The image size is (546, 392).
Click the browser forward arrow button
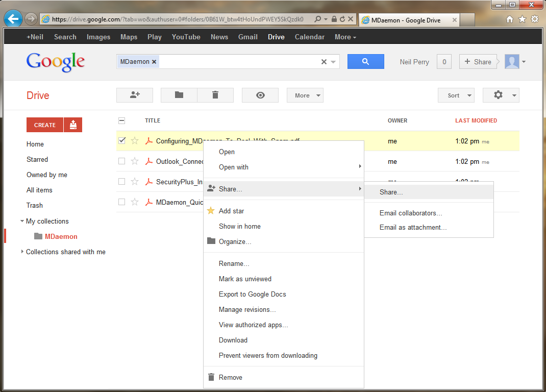[x=31, y=19]
